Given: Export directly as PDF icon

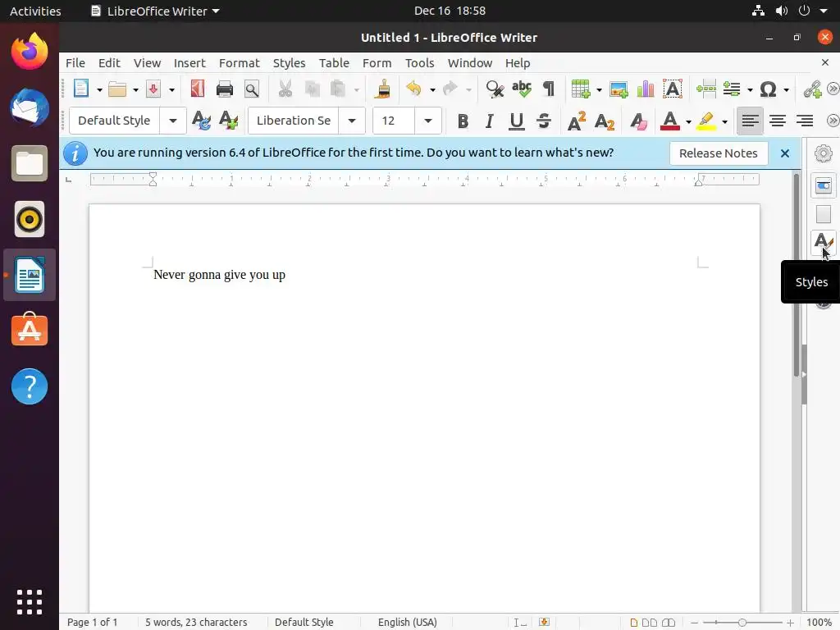Looking at the screenshot, I should pyautogui.click(x=197, y=89).
